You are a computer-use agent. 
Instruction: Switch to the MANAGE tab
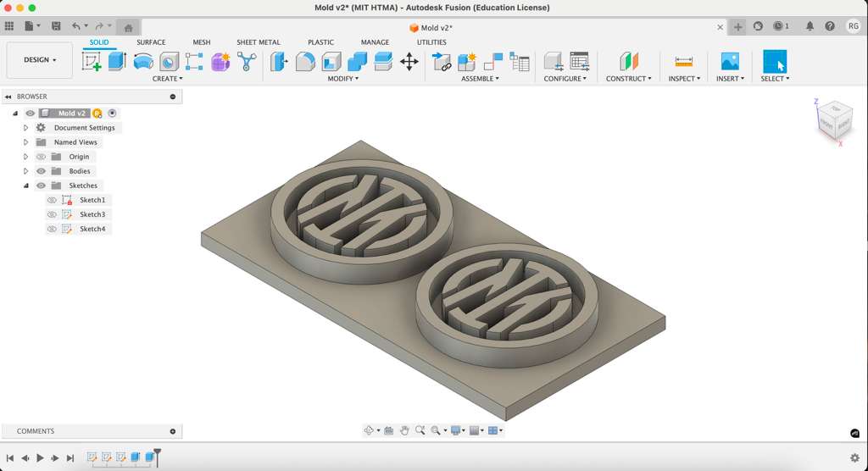click(x=375, y=42)
